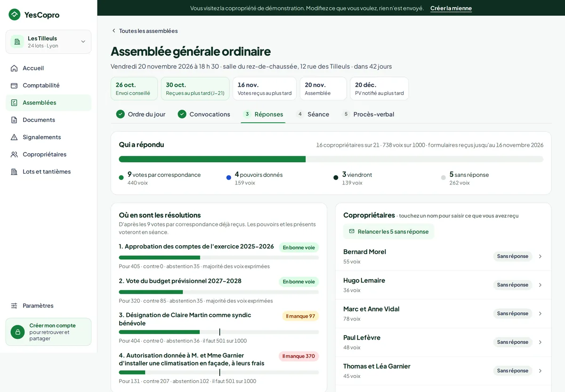Click the Accueil home icon
The image size is (565, 392).
[14, 68]
